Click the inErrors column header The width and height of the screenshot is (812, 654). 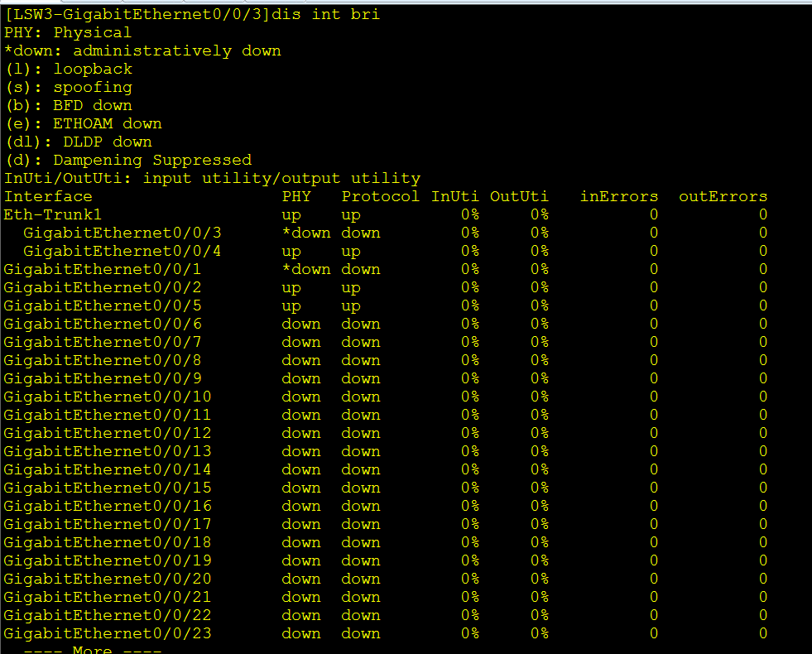(619, 196)
